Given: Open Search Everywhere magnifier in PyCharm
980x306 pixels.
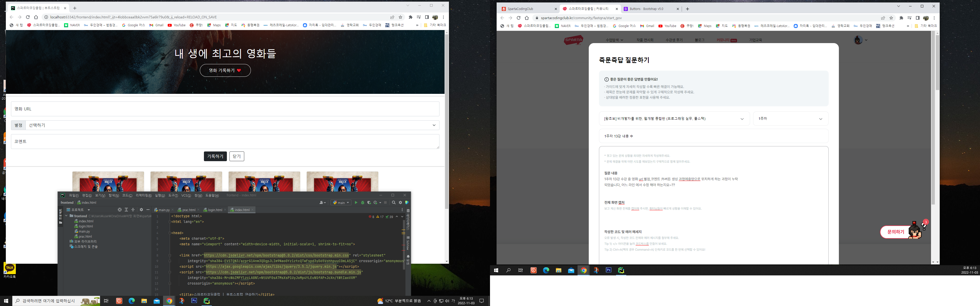Looking at the screenshot, I should (394, 203).
